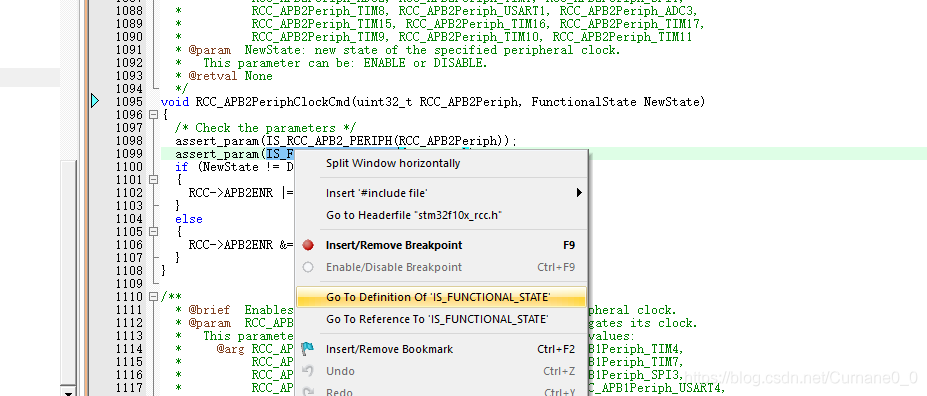927x396 pixels.
Task: Go To Definition Of 'IS_FUNCTIONAL_STATE'
Action: coord(441,297)
